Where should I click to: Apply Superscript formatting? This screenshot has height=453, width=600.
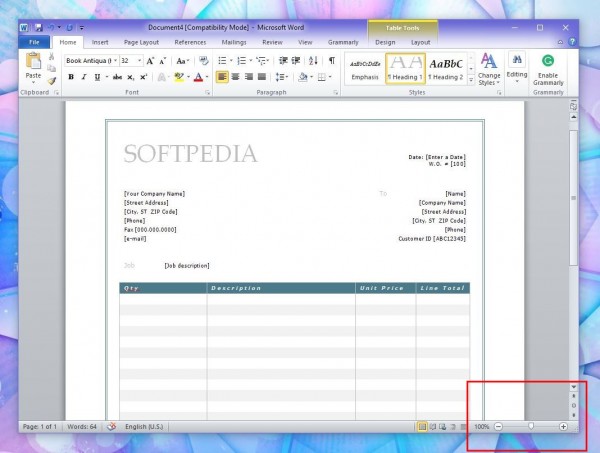point(143,77)
